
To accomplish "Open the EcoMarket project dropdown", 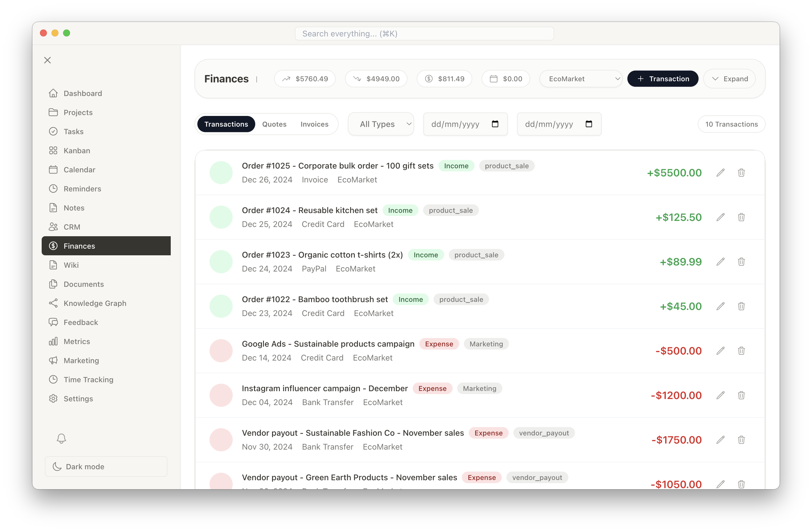I will (581, 79).
